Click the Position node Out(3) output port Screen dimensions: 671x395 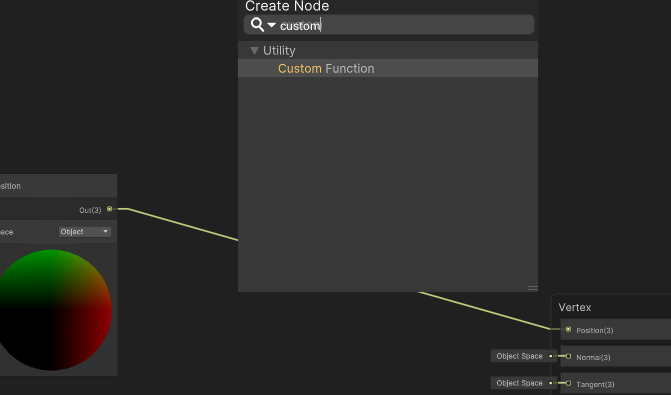point(110,209)
